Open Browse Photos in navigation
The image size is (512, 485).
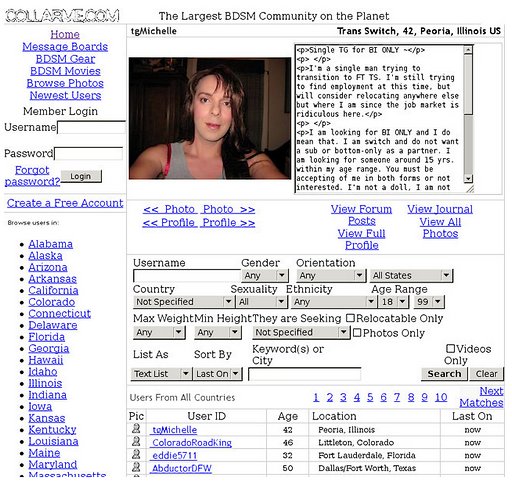pos(65,83)
